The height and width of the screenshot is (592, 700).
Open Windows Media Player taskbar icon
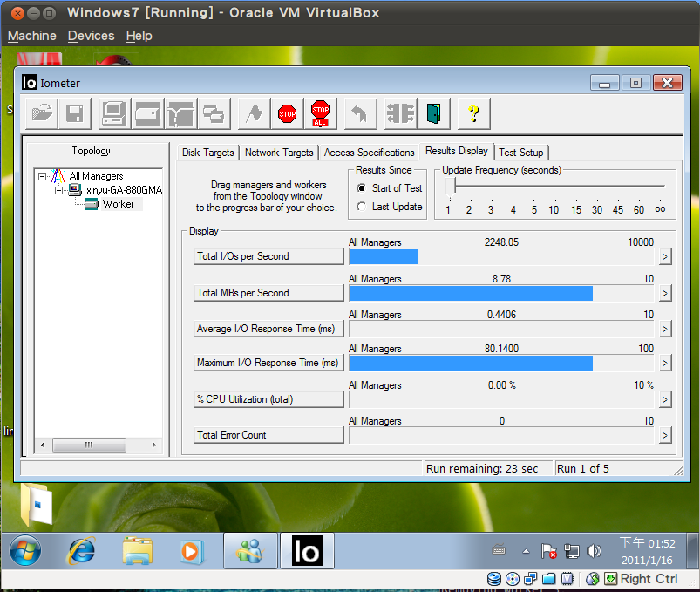pos(192,551)
